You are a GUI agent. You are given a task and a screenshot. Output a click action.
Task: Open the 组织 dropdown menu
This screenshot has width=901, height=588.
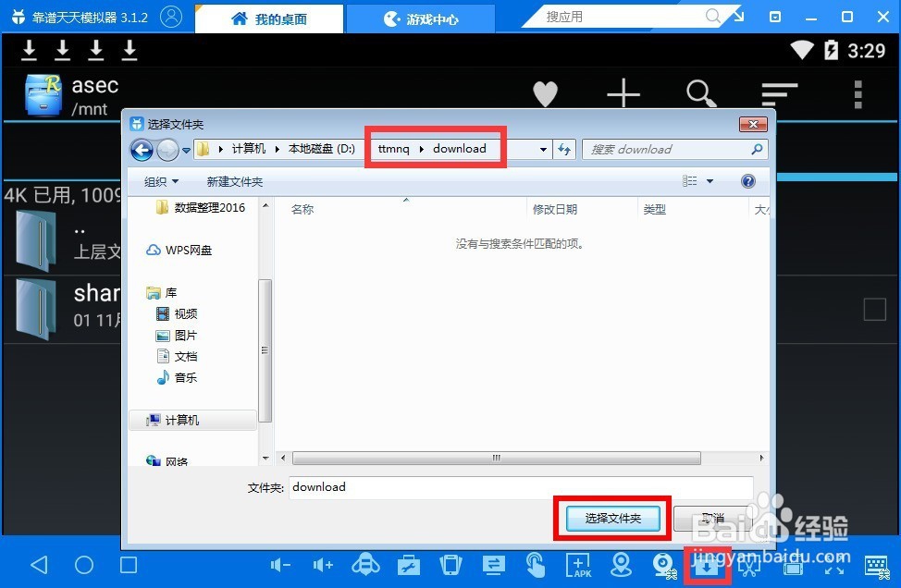point(162,181)
